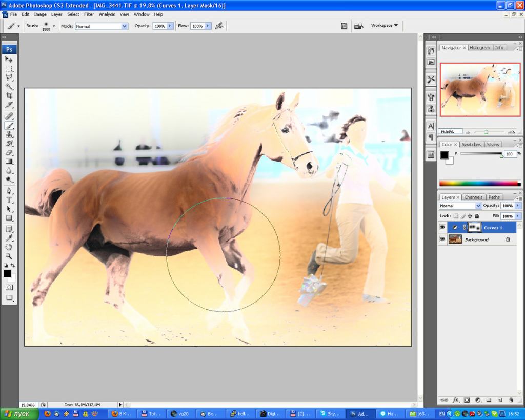Select the Curves 1 layer mask thumbnail

click(x=474, y=227)
